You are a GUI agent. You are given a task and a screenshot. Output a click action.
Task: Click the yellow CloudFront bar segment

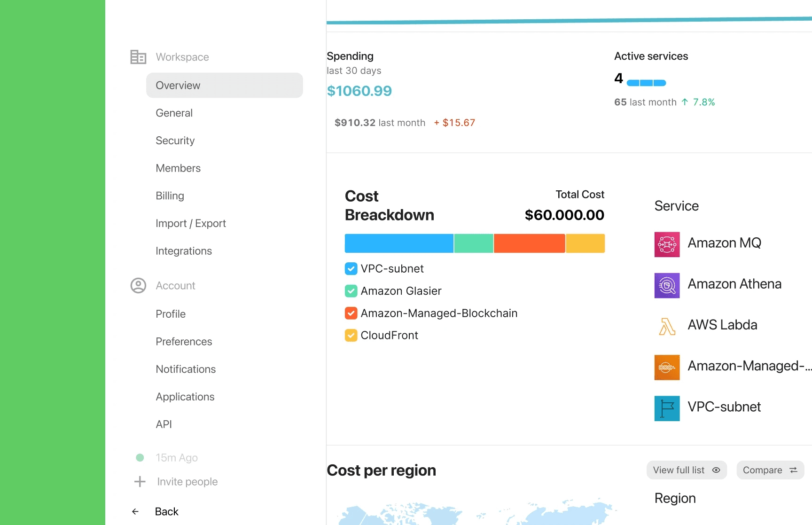click(x=585, y=243)
